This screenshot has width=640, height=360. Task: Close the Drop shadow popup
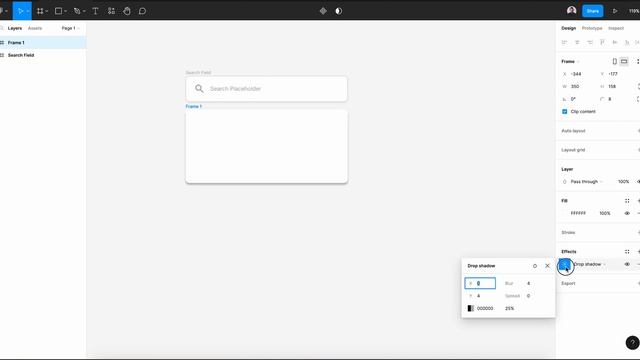[x=547, y=266]
